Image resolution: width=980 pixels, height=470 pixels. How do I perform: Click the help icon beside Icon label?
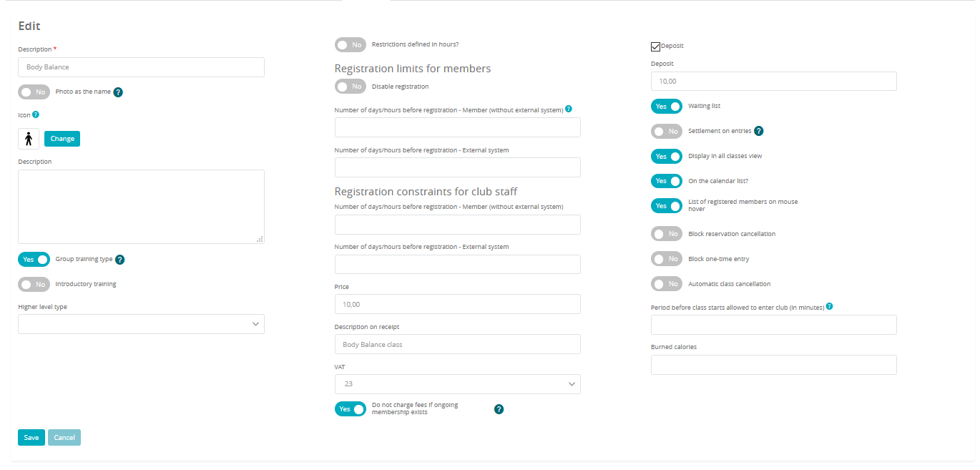(36, 114)
